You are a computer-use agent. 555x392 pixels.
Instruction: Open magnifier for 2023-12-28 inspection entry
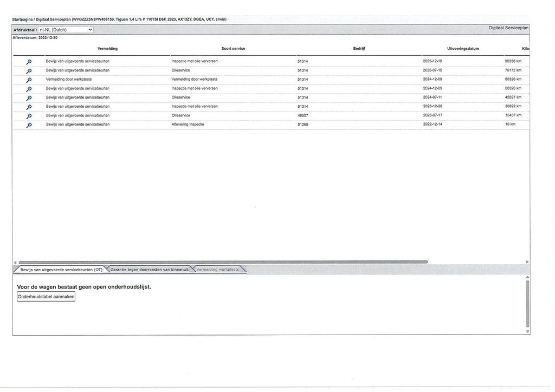click(29, 107)
